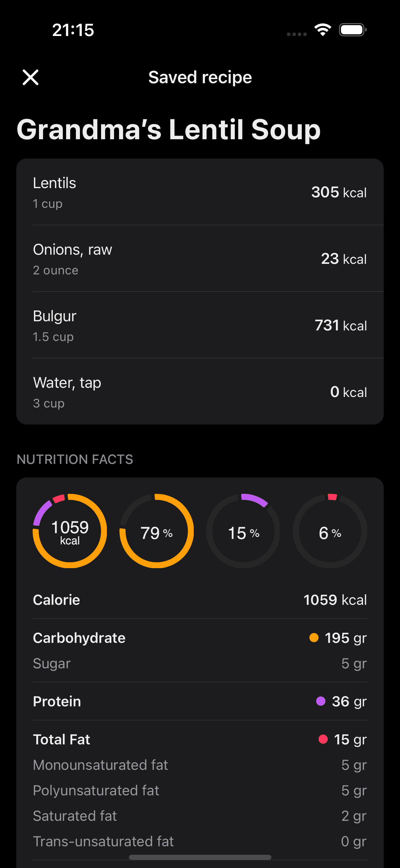Tap the Calorie 1059 kcal row
This screenshot has width=400, height=868.
[200, 600]
